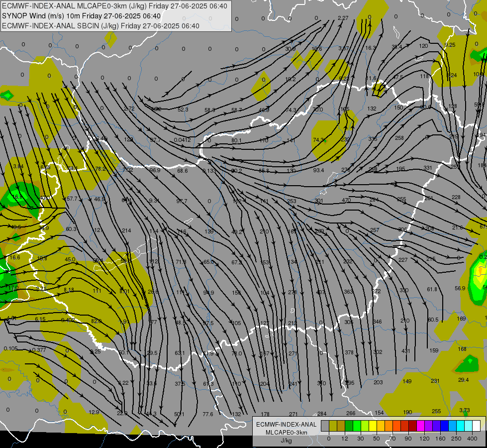Click the legend scale value 70

(392, 439)
